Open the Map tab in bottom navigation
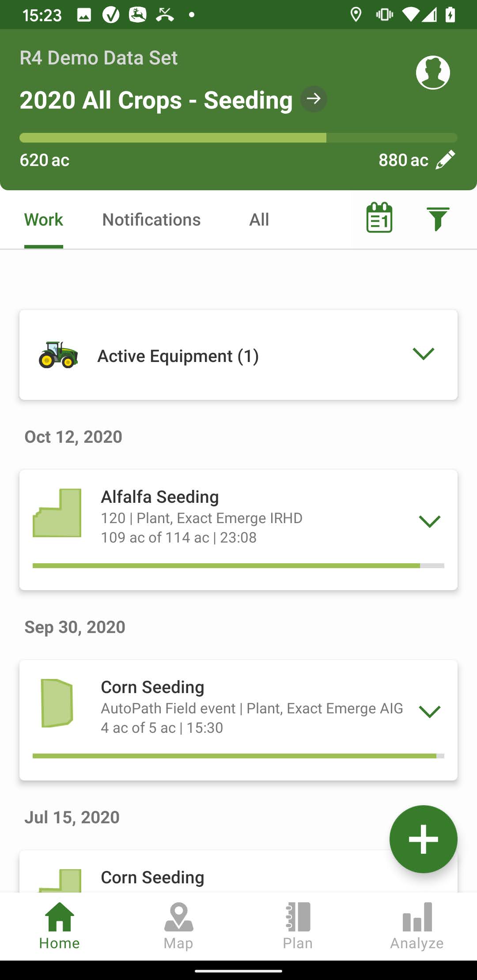This screenshot has width=477, height=980. pos(178,926)
